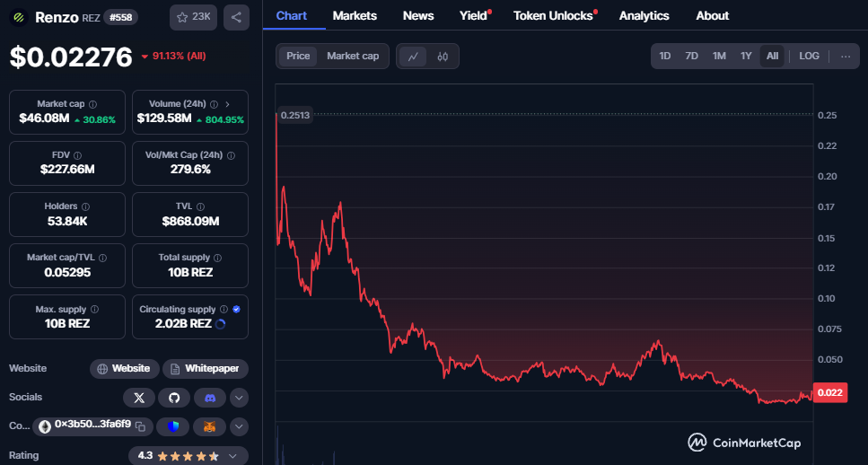The height and width of the screenshot is (465, 868).
Task: Select the 7D chart time range
Action: [691, 56]
